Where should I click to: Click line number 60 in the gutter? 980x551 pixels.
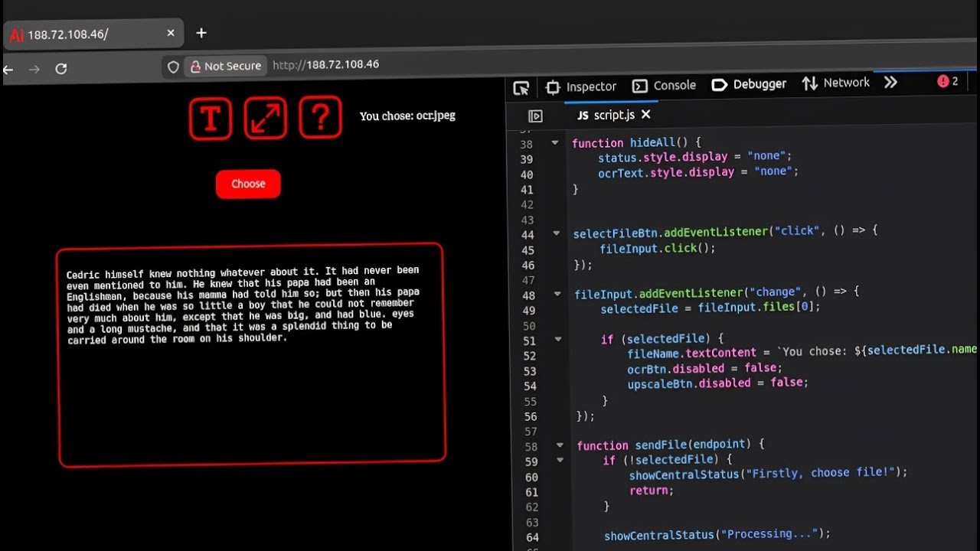pos(531,477)
